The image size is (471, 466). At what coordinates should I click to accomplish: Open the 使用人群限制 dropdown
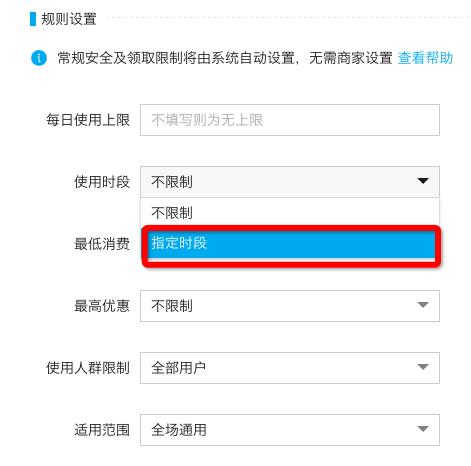(x=290, y=368)
